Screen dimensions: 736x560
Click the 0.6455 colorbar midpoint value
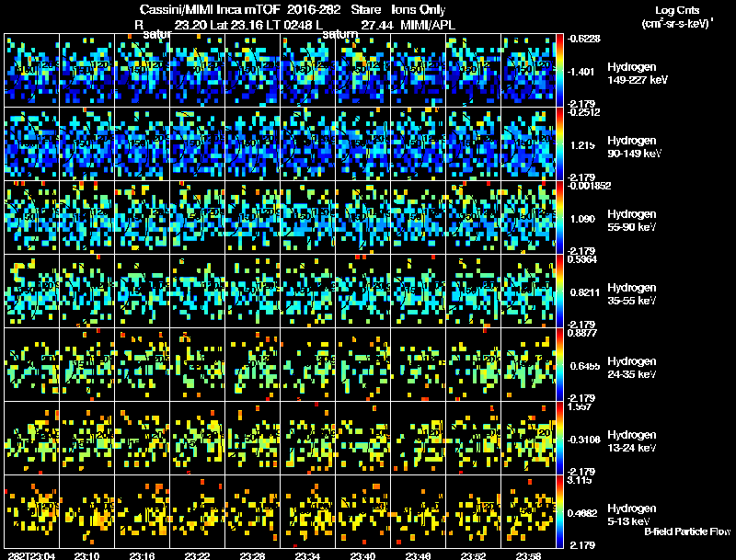(x=585, y=366)
